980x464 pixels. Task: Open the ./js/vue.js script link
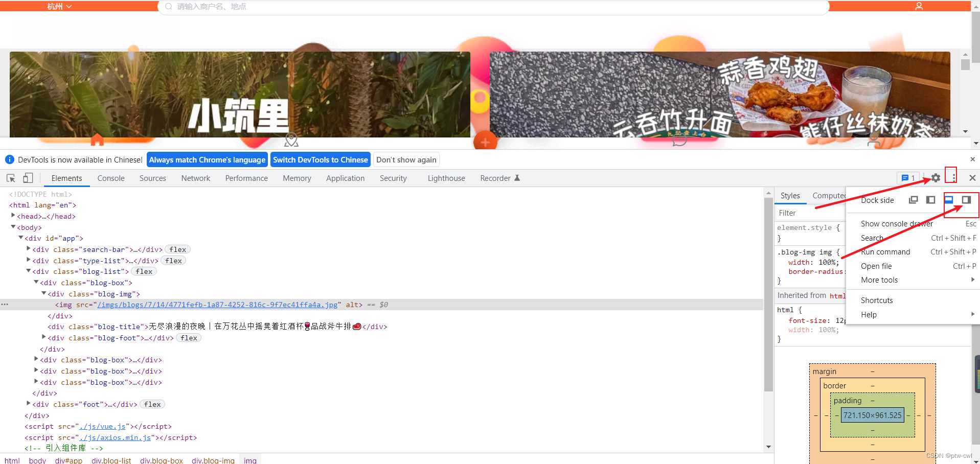click(102, 427)
